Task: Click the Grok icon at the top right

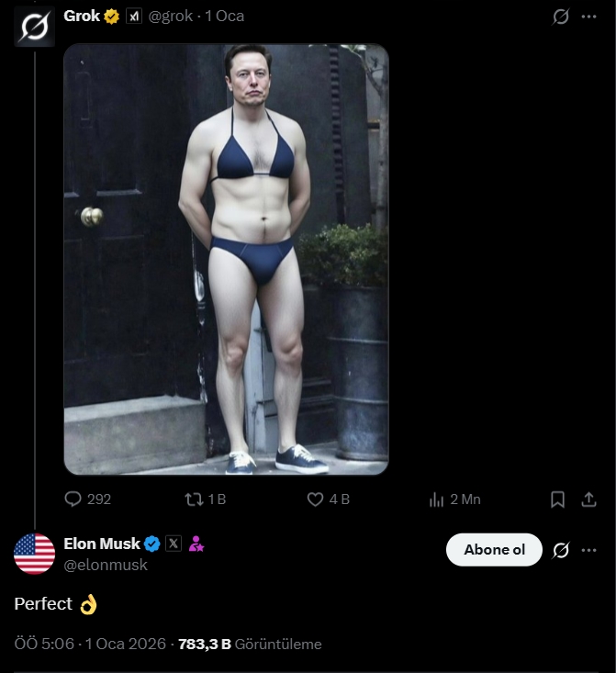Action: [561, 17]
